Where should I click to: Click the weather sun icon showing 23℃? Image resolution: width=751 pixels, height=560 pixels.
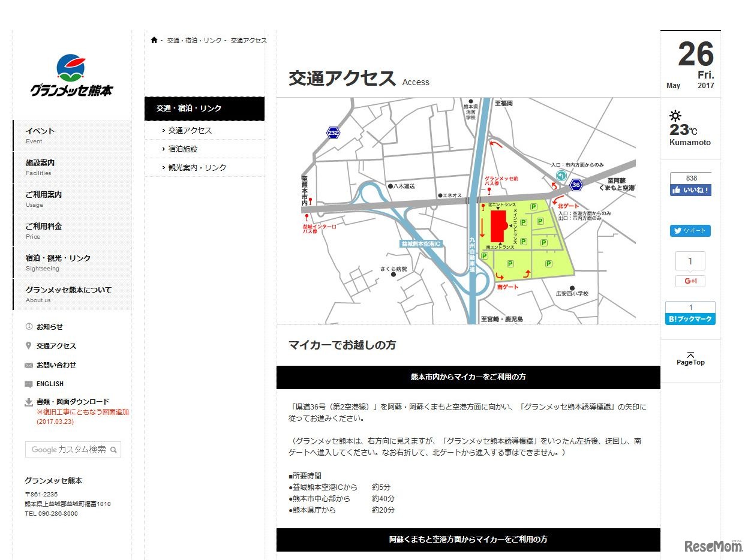pos(676,115)
